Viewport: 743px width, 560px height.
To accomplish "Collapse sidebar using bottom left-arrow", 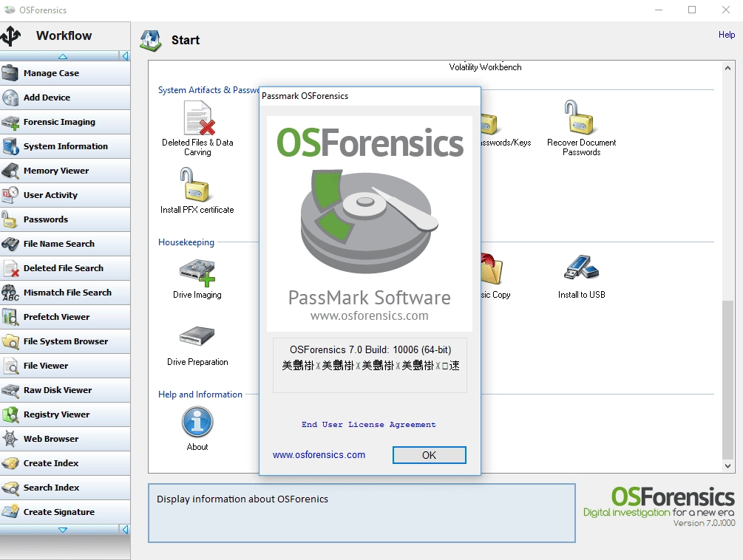I will coord(125,530).
